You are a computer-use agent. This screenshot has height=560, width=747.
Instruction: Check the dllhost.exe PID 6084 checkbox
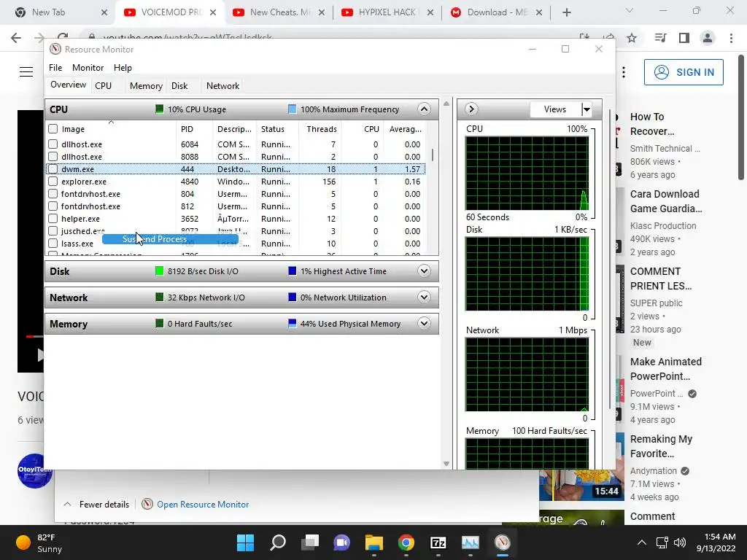53,144
